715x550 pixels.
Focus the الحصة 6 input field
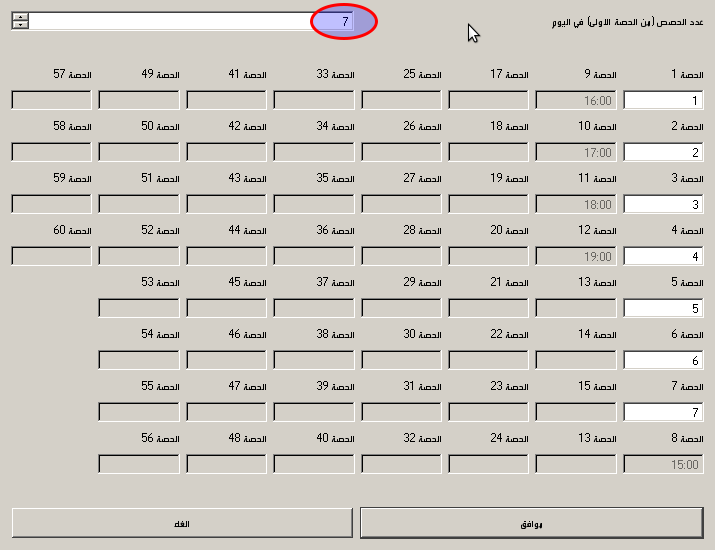pos(663,360)
